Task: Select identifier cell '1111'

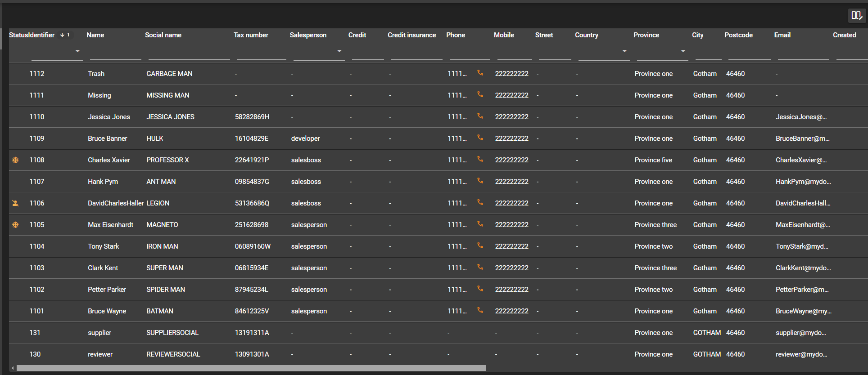Action: (36, 95)
